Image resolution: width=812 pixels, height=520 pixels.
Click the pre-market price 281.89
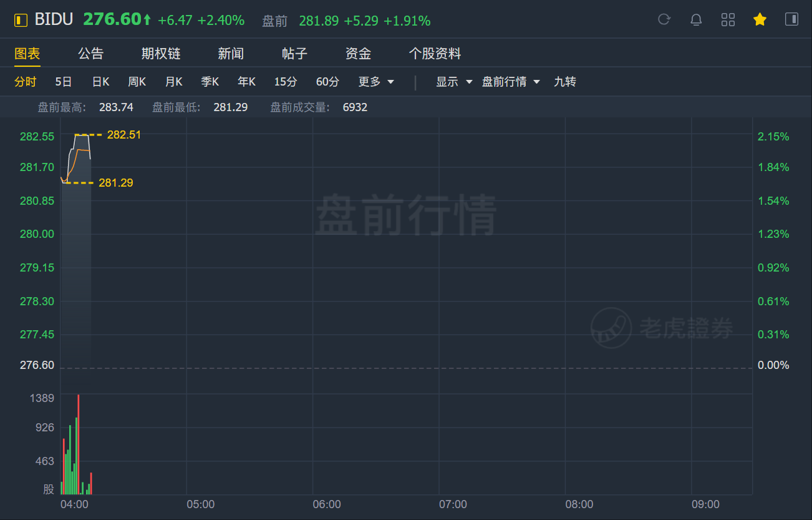(319, 21)
